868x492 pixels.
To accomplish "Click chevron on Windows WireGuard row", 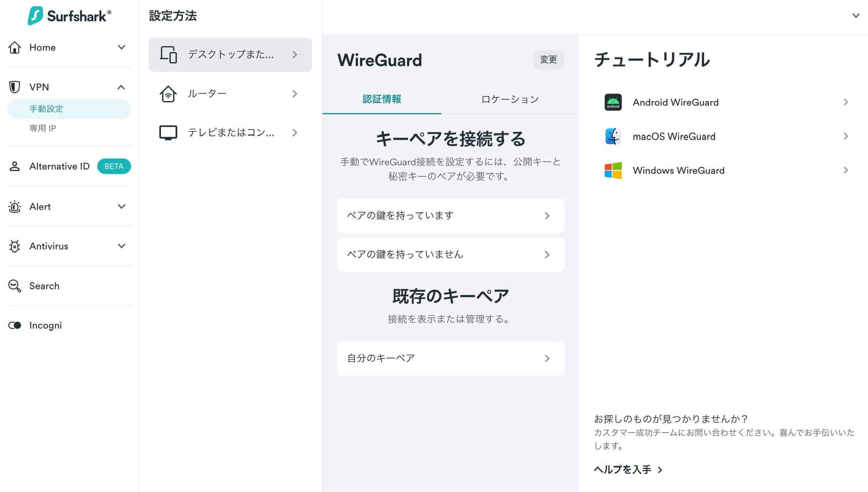I will point(846,170).
